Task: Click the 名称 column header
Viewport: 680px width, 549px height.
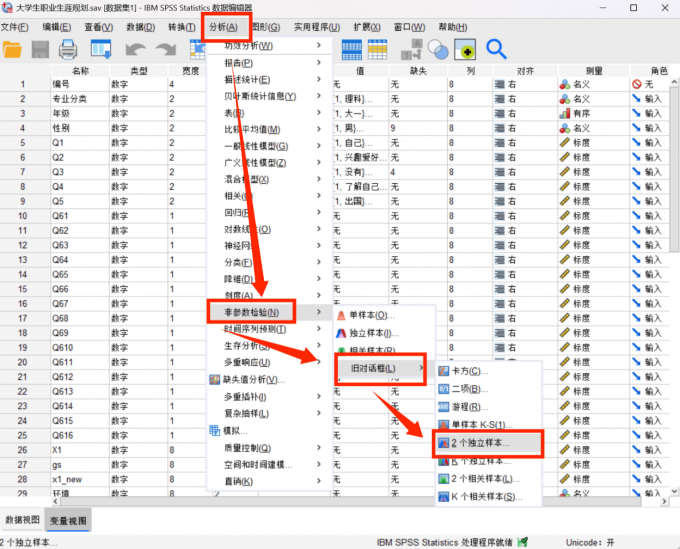Action: [x=80, y=71]
